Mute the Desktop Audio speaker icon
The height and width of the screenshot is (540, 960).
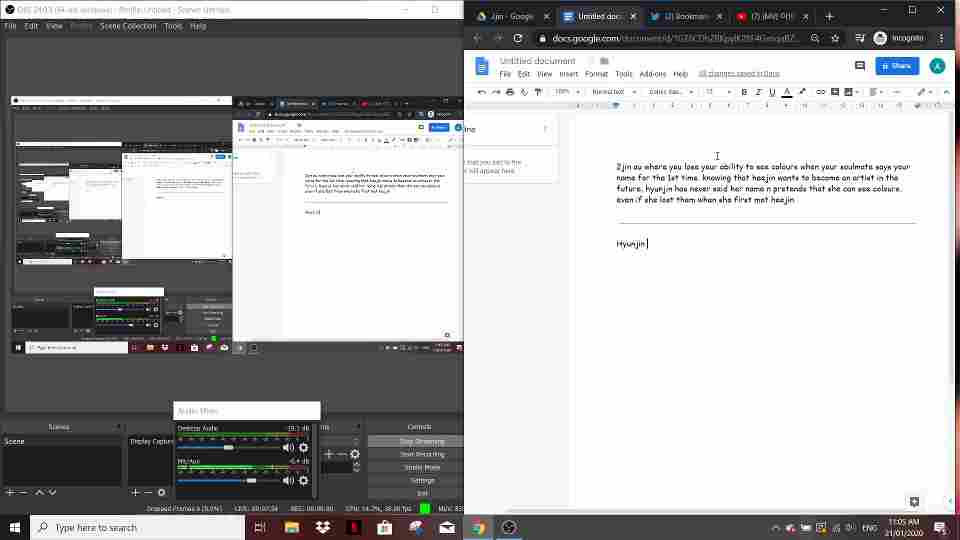coord(289,447)
